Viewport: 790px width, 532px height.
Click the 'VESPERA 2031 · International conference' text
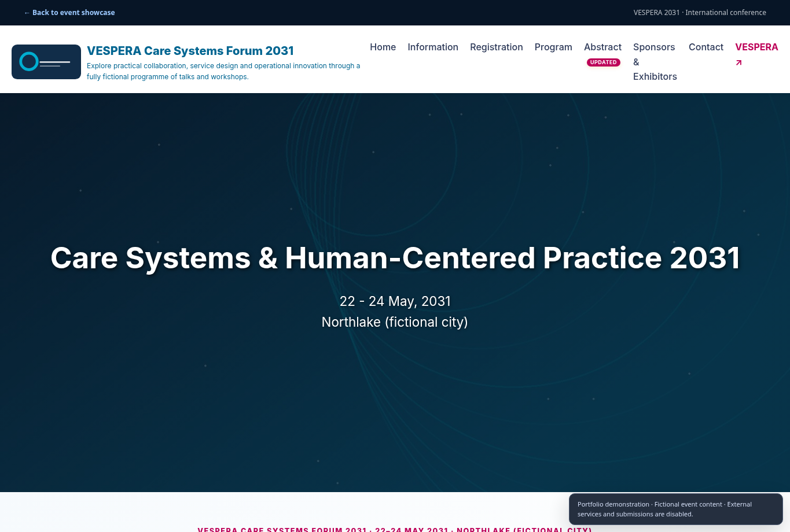700,13
